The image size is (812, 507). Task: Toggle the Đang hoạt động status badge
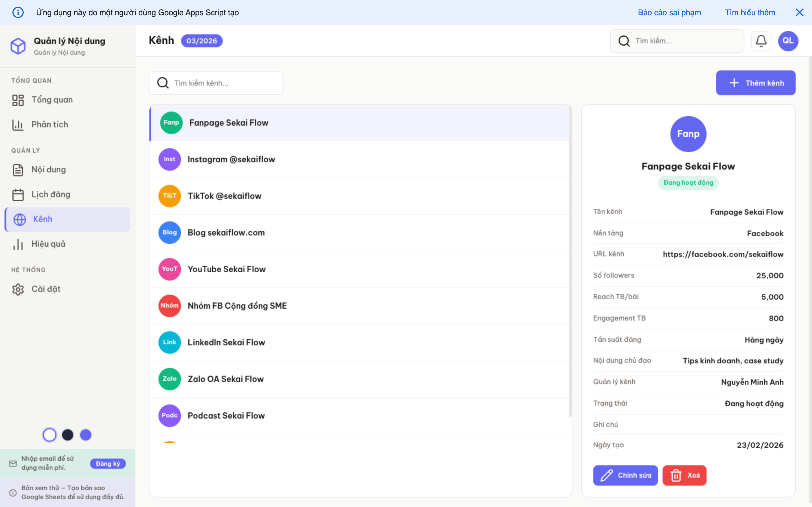click(688, 183)
